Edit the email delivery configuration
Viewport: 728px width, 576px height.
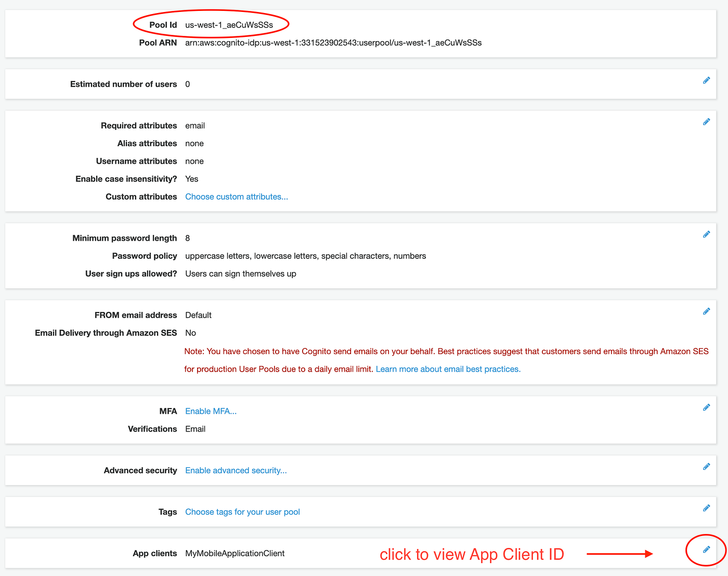click(x=706, y=311)
